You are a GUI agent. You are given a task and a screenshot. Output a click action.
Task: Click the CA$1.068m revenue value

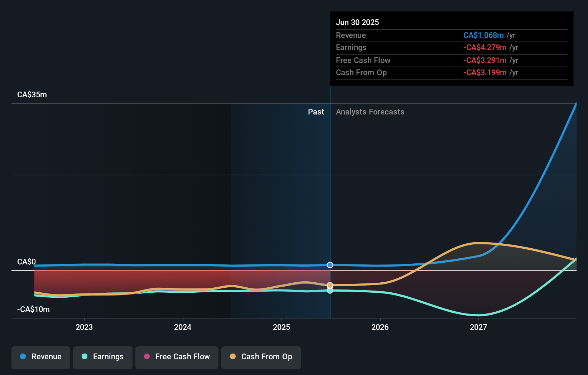[x=483, y=35]
